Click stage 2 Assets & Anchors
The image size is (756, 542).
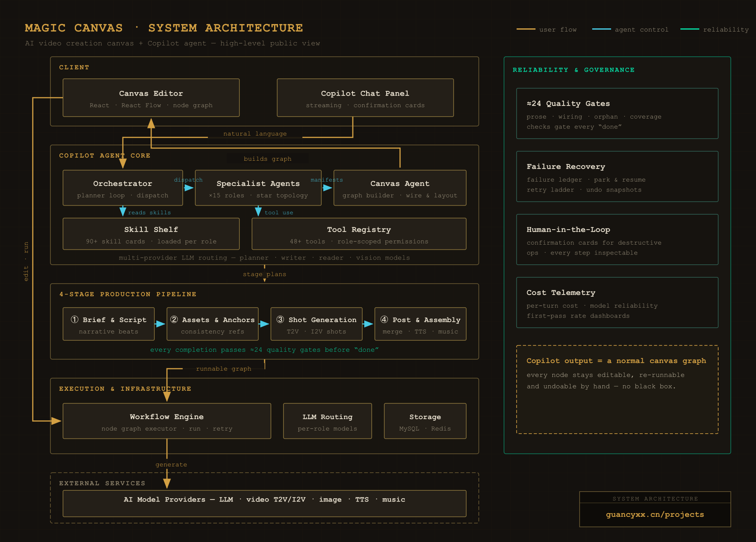pyautogui.click(x=213, y=324)
